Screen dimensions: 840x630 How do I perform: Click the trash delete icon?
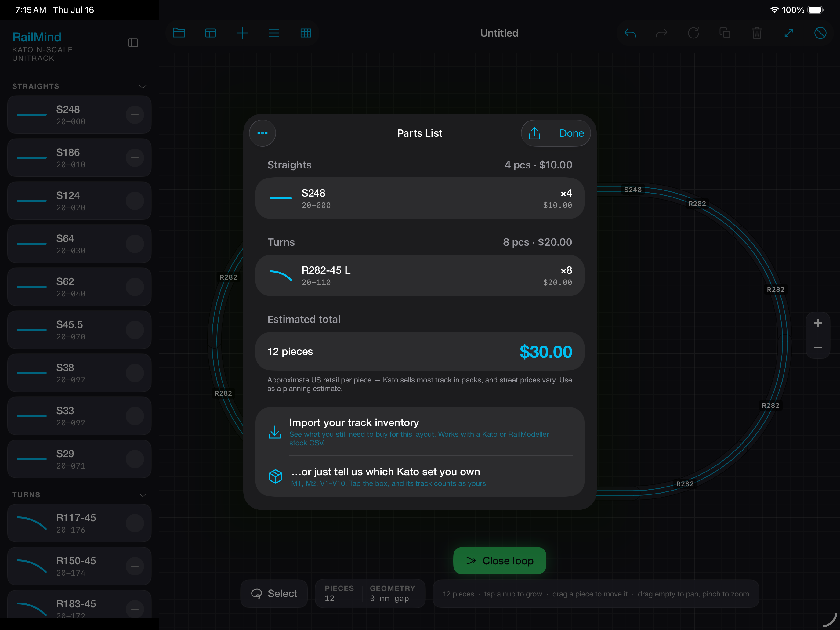757,33
